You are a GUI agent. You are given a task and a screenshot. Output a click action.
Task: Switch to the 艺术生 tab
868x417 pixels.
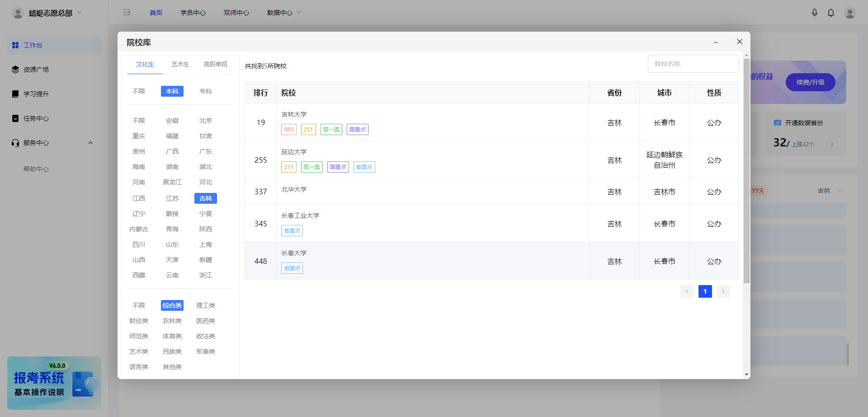click(x=180, y=64)
